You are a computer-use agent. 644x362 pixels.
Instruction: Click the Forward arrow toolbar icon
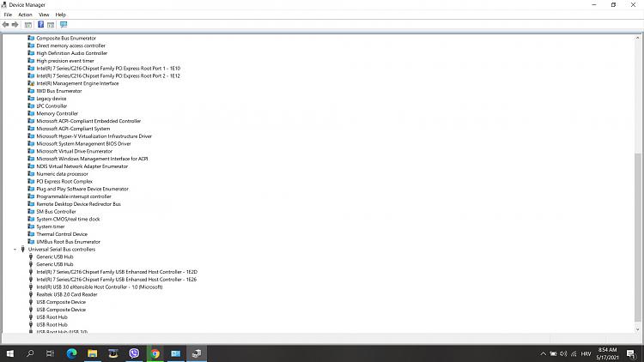[x=15, y=25]
